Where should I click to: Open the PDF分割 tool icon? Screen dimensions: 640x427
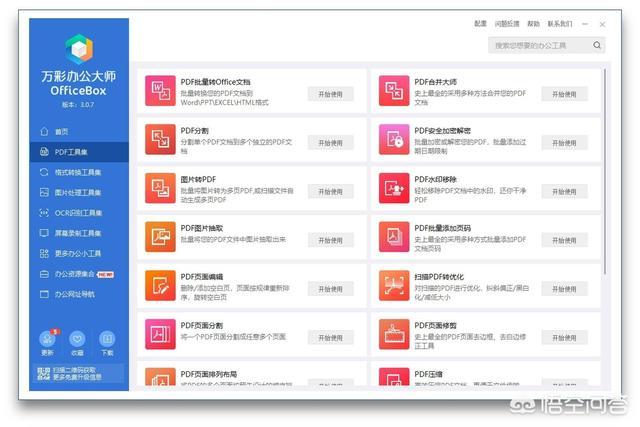coord(160,139)
